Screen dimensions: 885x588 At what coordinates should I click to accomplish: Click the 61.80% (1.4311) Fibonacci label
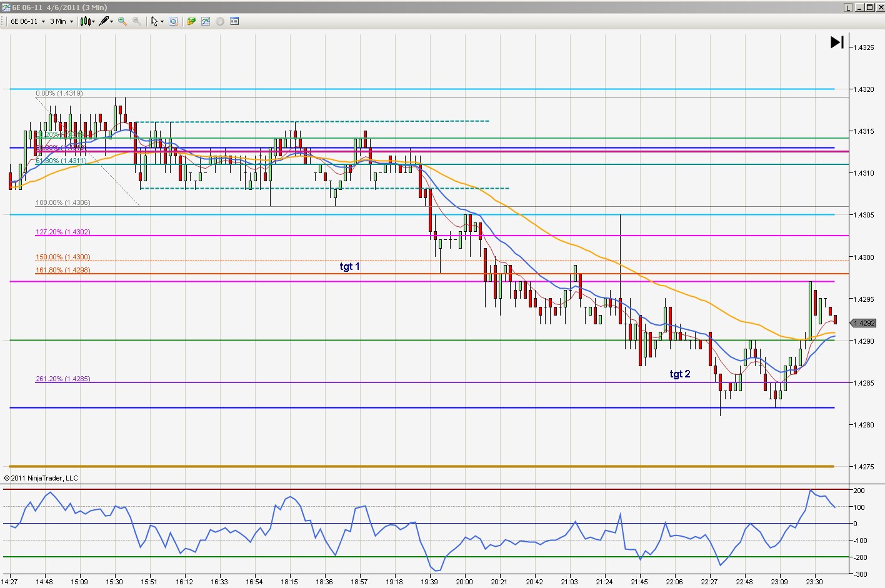(61, 161)
